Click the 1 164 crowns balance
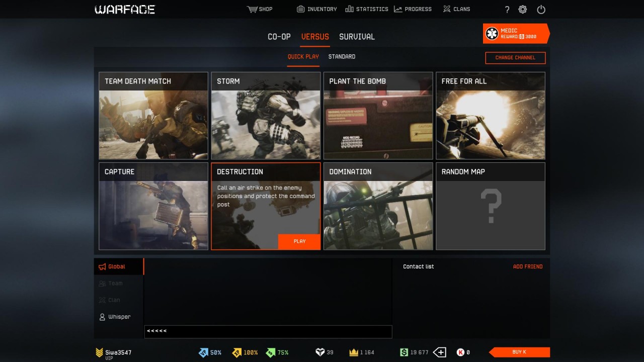Image resolution: width=644 pixels, height=362 pixels. pos(367,352)
